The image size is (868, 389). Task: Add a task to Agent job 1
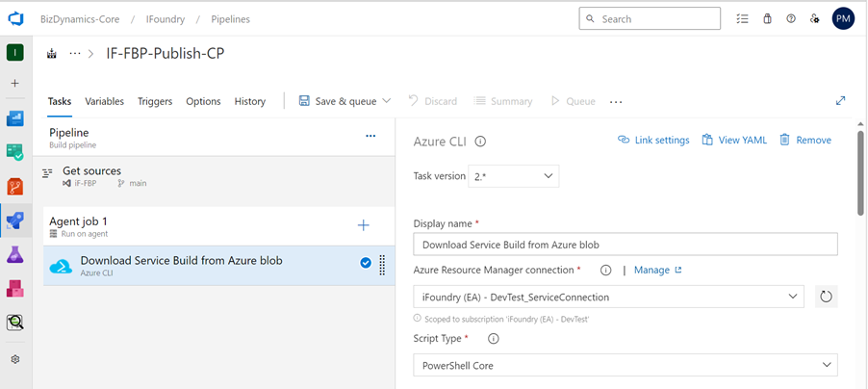coord(363,225)
